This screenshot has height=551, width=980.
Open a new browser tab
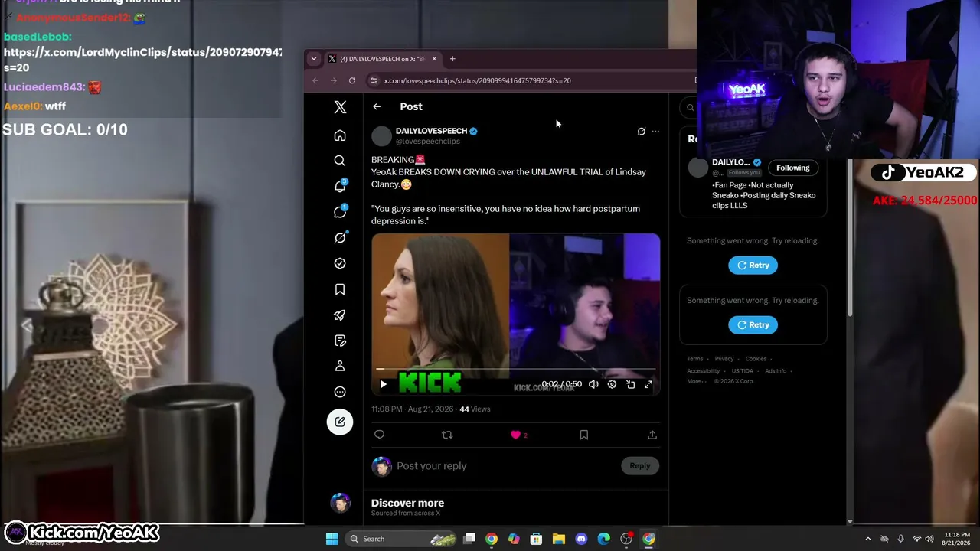click(452, 59)
